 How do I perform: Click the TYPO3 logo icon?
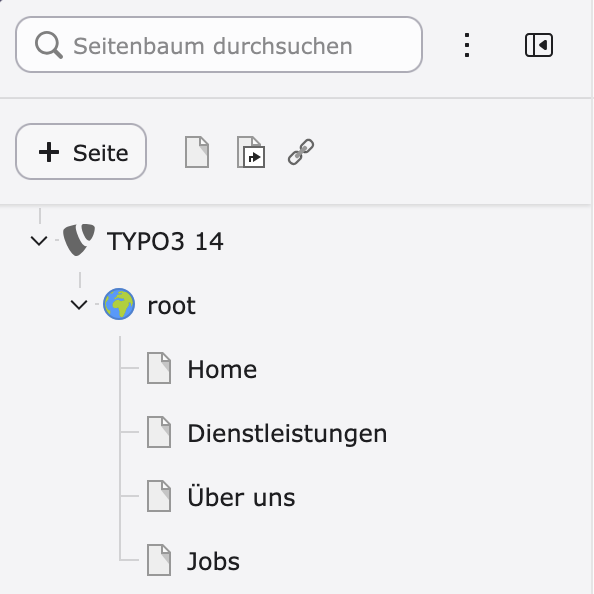tap(79, 240)
